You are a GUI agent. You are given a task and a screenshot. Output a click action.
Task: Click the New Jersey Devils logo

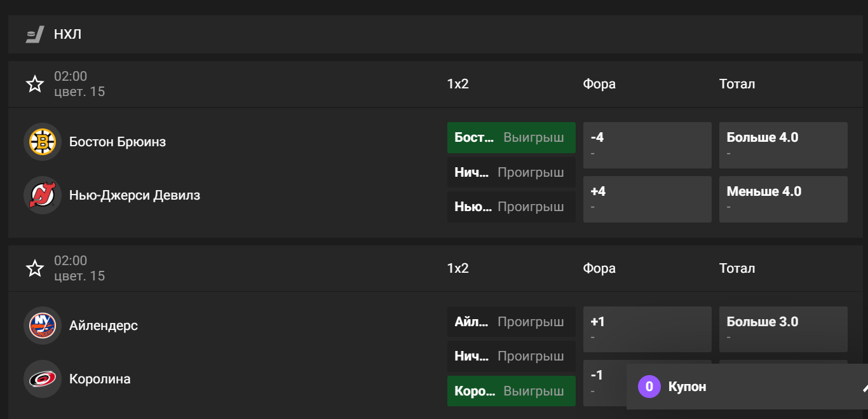pyautogui.click(x=43, y=195)
